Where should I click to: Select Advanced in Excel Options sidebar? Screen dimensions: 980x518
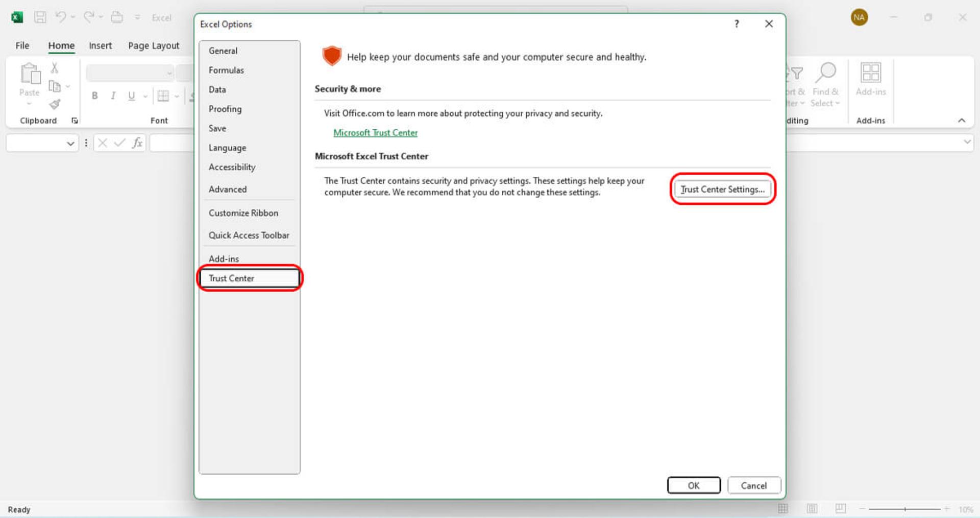[228, 189]
